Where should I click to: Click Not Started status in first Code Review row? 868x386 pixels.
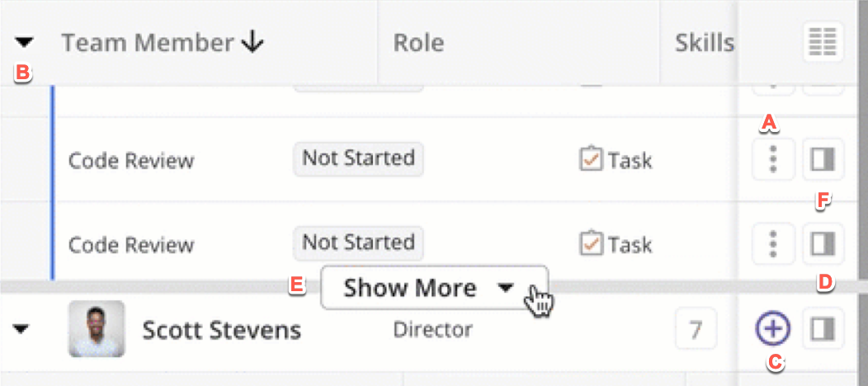coord(358,158)
